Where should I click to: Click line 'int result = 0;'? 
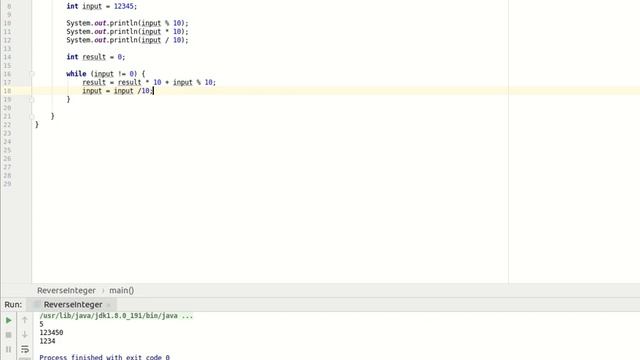pos(96,57)
